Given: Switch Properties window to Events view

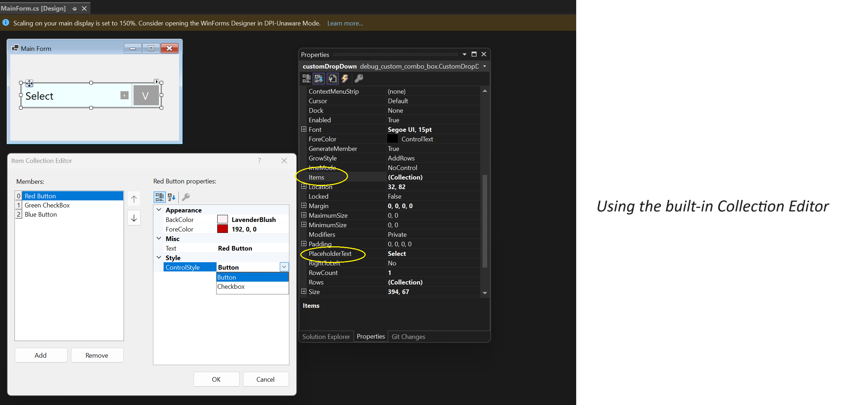Looking at the screenshot, I should (x=345, y=78).
